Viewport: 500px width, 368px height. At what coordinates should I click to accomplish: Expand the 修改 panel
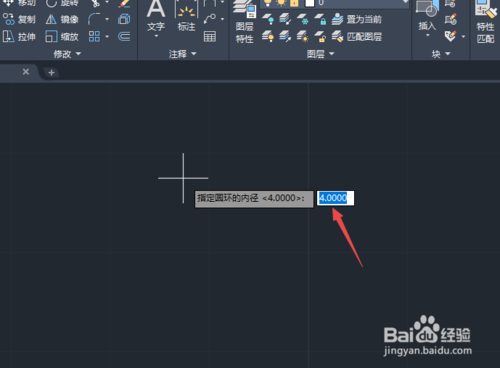67,54
